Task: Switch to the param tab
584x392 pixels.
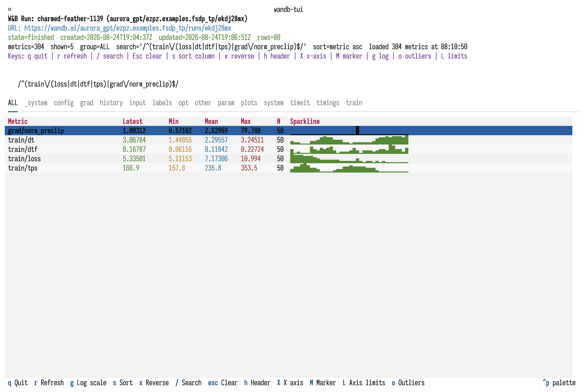Action: [226, 103]
